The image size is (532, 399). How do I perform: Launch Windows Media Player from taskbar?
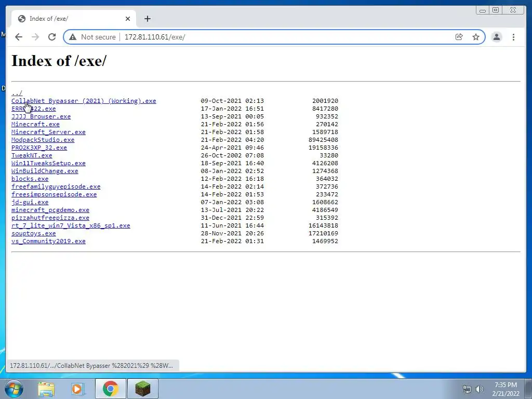click(77, 389)
